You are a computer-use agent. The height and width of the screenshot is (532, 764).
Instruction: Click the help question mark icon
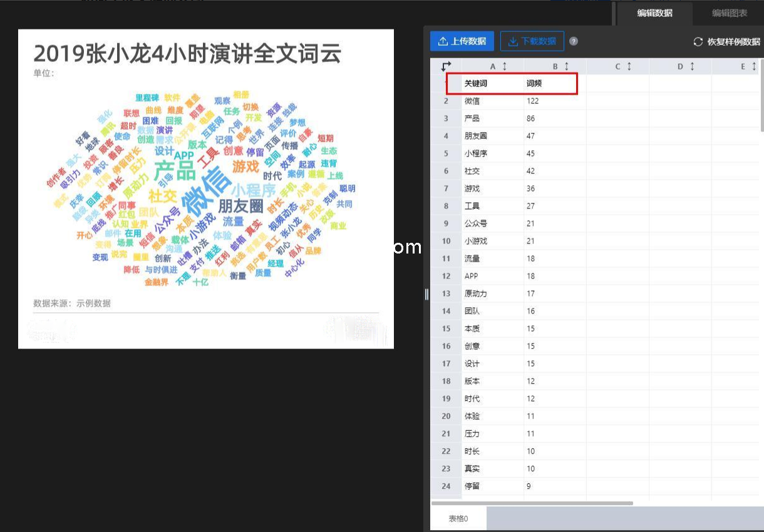point(574,41)
